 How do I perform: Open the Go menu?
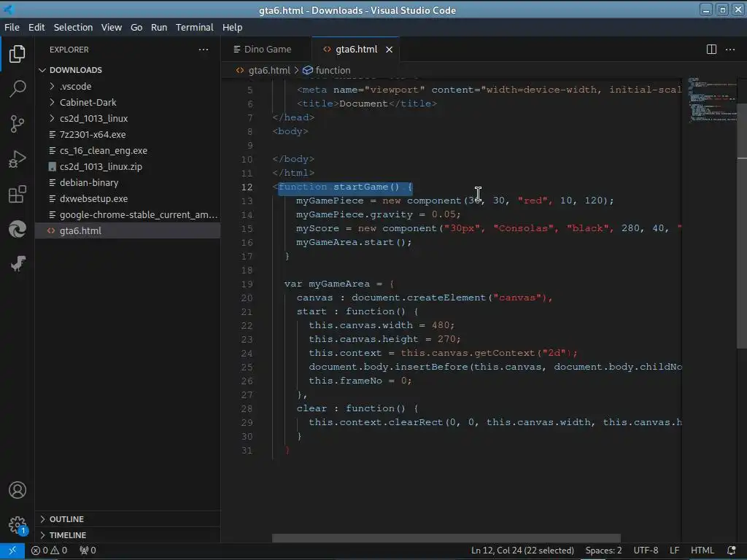point(136,28)
